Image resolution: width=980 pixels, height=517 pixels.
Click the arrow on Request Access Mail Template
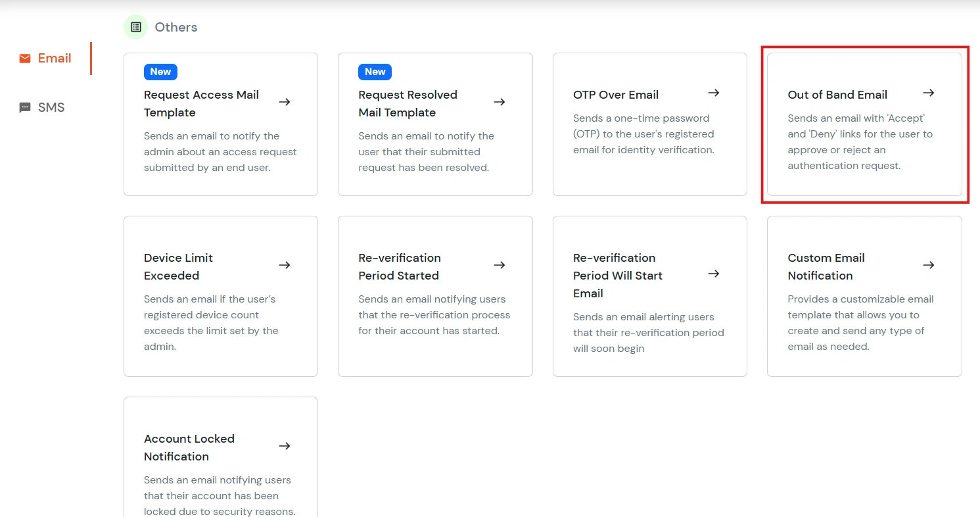point(285,102)
